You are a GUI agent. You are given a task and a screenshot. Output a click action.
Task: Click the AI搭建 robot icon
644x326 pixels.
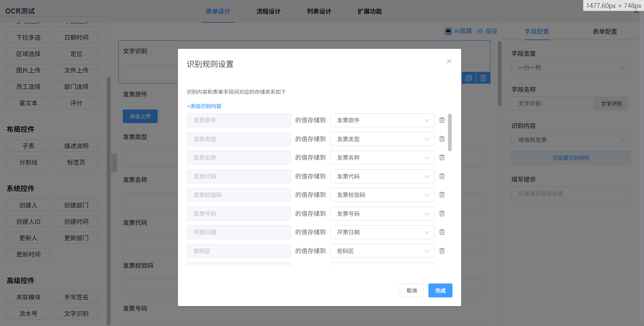pyautogui.click(x=448, y=31)
